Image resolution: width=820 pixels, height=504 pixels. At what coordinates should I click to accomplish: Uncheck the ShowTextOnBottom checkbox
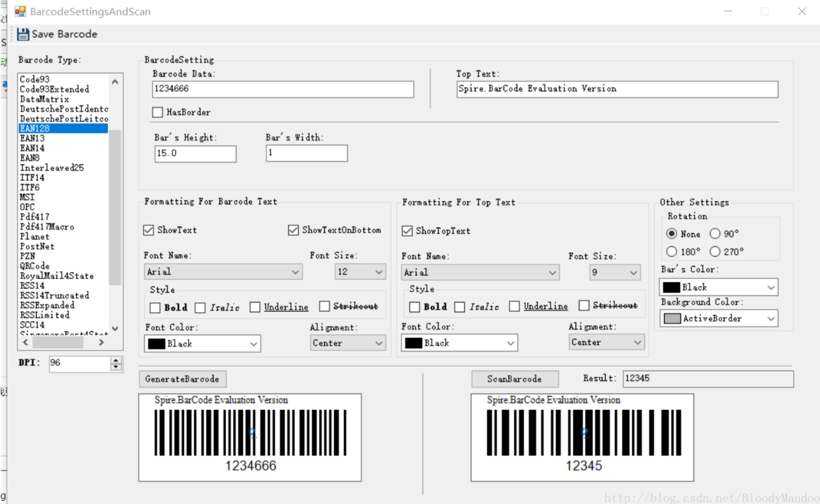pyautogui.click(x=293, y=230)
